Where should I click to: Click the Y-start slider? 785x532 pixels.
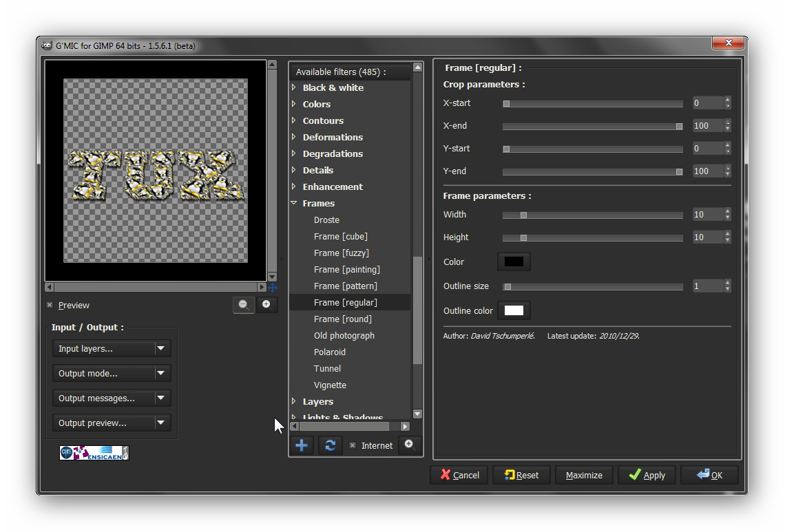point(593,149)
